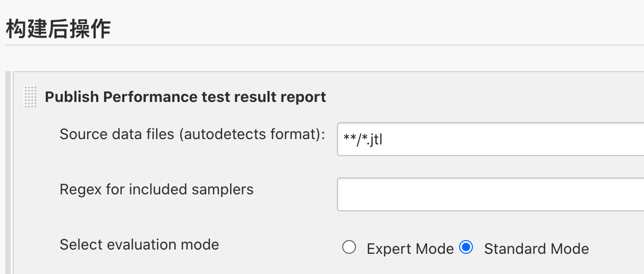This screenshot has height=274, width=644.
Task: Click the 'Select evaluation mode' label
Action: point(139,245)
